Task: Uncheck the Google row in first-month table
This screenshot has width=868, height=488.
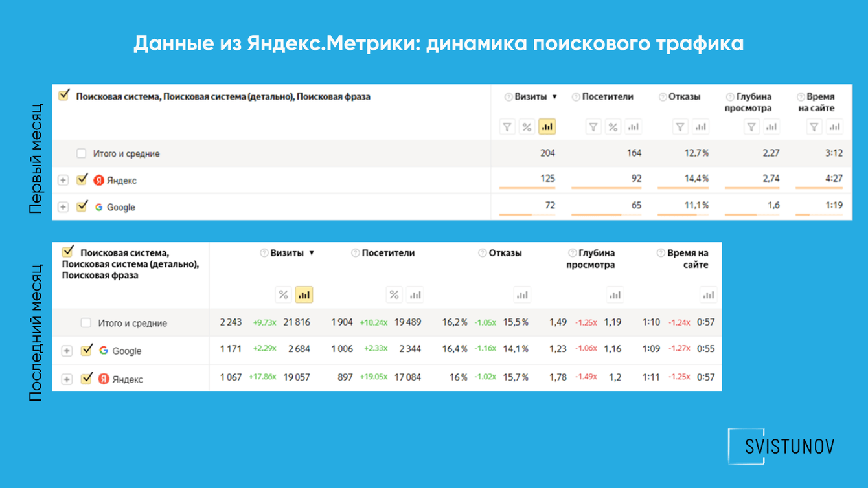Action: pos(82,206)
